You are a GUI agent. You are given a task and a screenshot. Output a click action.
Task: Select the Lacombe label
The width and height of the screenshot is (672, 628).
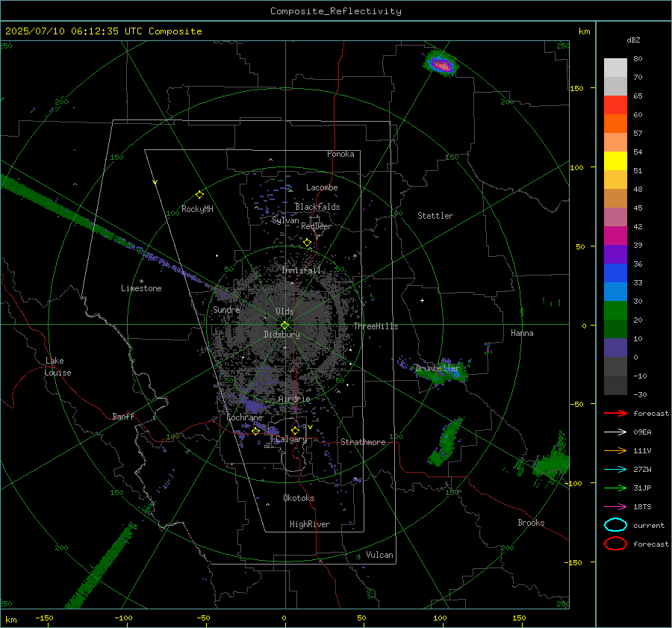[x=322, y=187]
